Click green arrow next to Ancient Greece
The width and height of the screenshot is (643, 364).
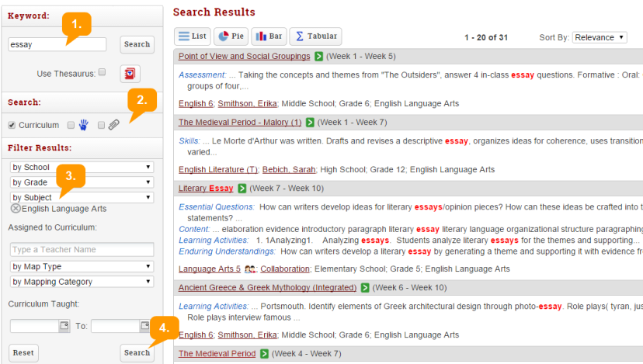point(365,288)
